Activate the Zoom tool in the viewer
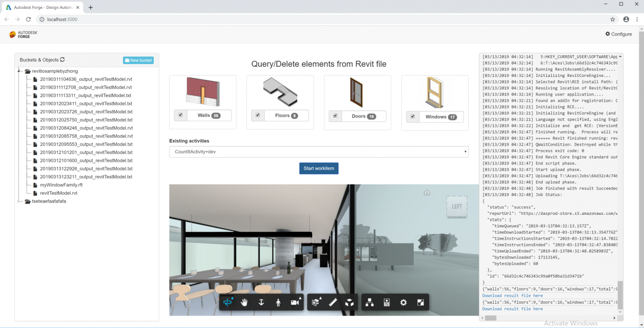Screen dimensions: 644x328 click(x=261, y=302)
